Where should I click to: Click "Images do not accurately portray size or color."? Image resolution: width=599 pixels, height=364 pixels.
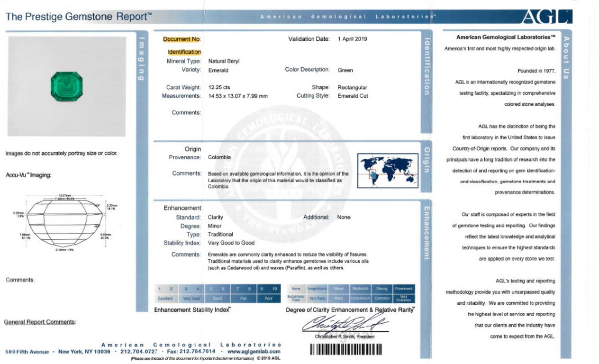[x=62, y=154]
